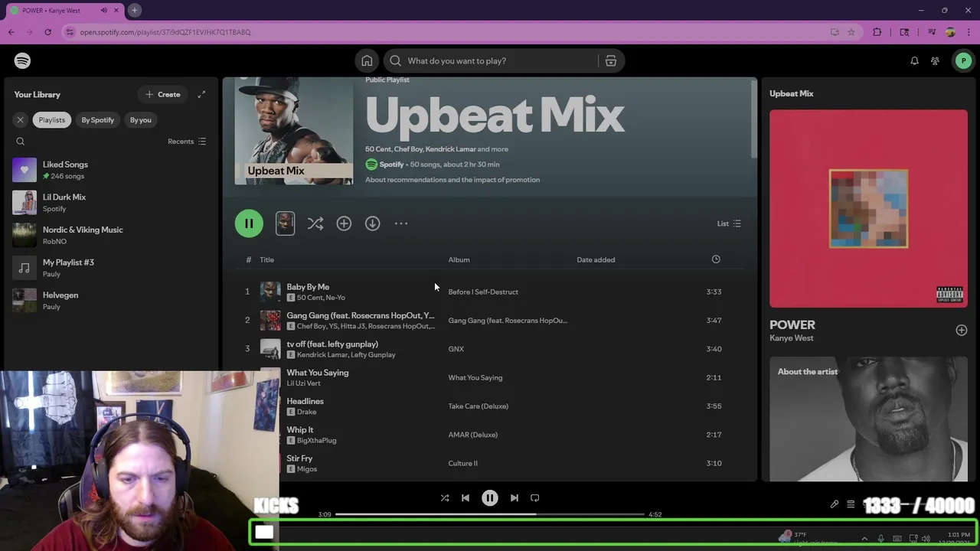Open About recommendations and promotion link
Viewport: 980px width, 551px height.
[x=452, y=180]
